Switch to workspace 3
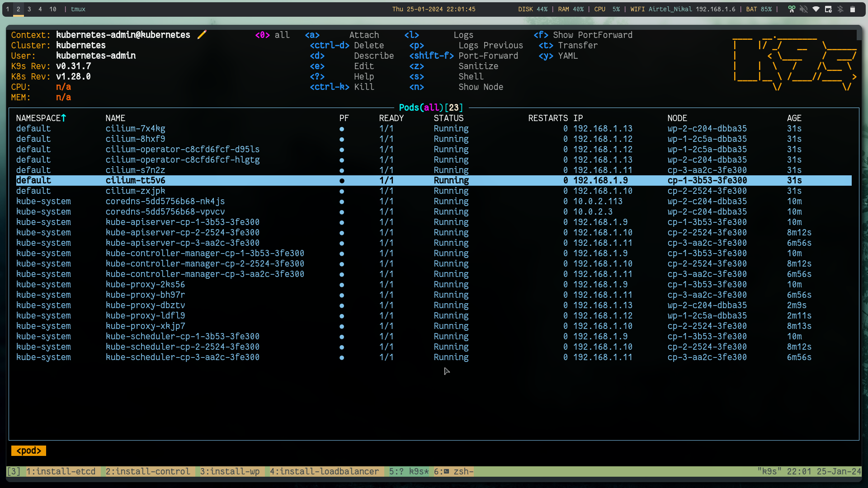 tap(29, 9)
